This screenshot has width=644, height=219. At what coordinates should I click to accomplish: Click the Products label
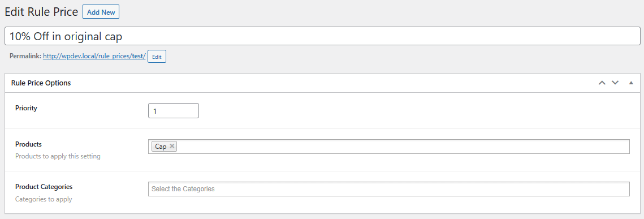(29, 144)
